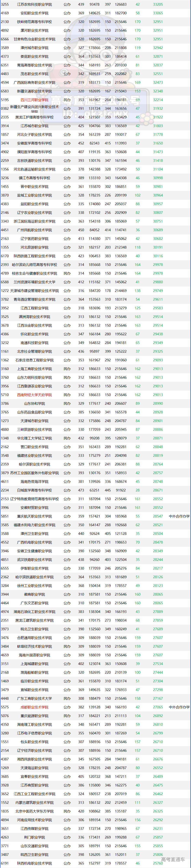This screenshot has height=868, width=191.
Task: Click 海南热带海洋学院 row name
Action: [35, 482]
